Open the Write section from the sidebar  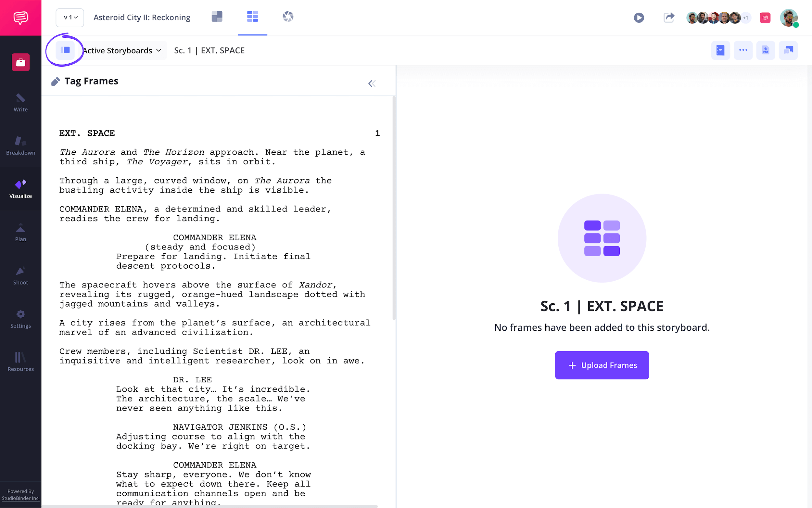pos(20,102)
